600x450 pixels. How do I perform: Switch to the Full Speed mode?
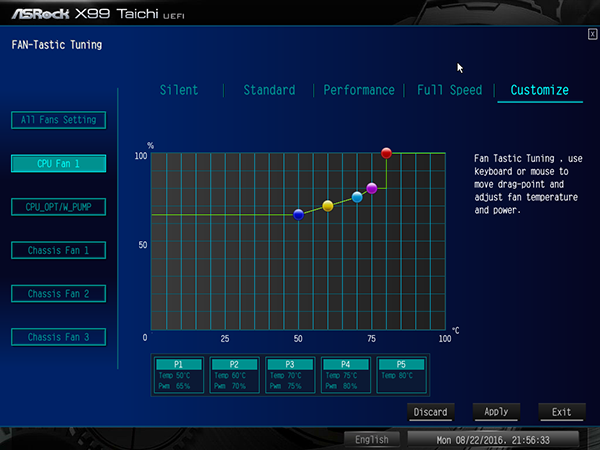[450, 90]
